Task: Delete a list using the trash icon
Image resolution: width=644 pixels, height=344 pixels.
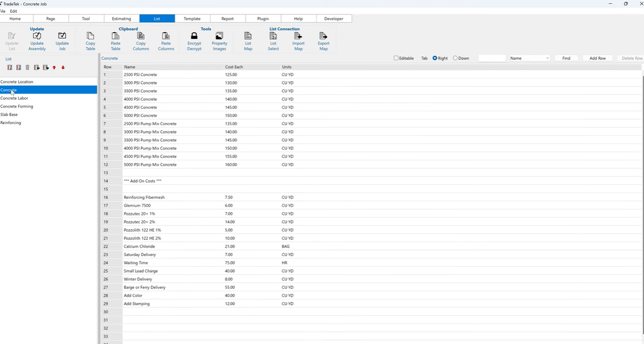Action: [x=27, y=67]
